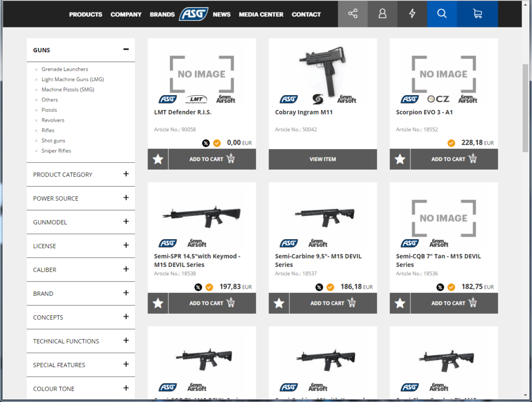Image resolution: width=532 pixels, height=402 pixels.
Task: View the Cobray Ingram M11 item
Action: pyautogui.click(x=323, y=159)
